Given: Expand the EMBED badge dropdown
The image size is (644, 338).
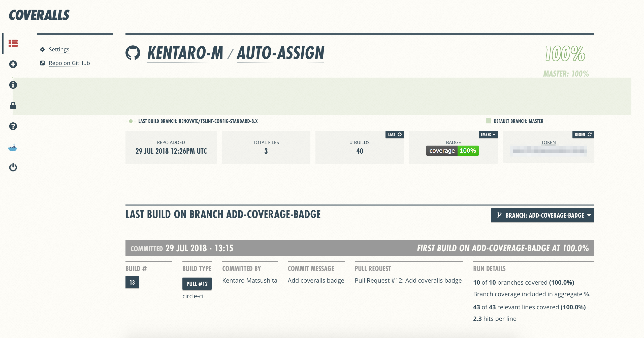Looking at the screenshot, I should click(x=488, y=134).
